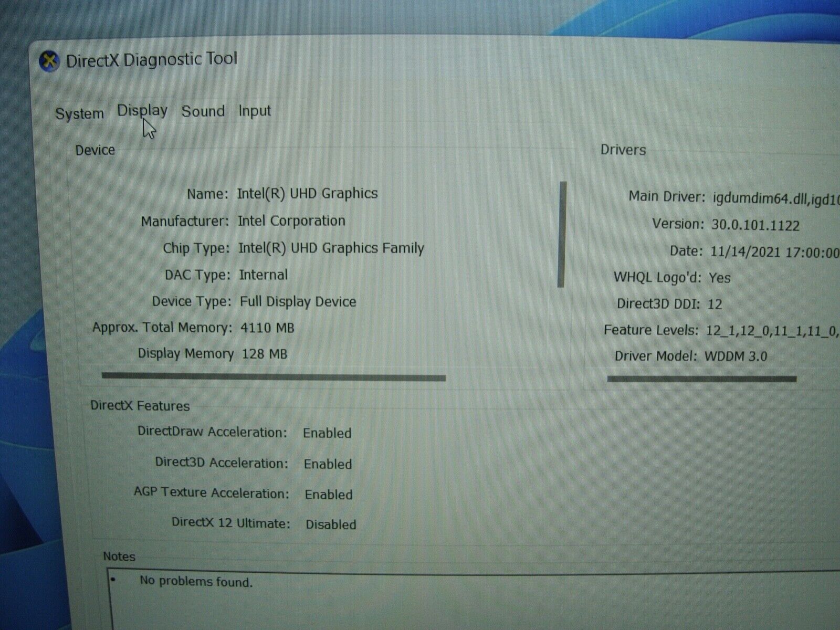Click the driver version 30.0.101.1122
The height and width of the screenshot is (630, 840).
tap(755, 226)
